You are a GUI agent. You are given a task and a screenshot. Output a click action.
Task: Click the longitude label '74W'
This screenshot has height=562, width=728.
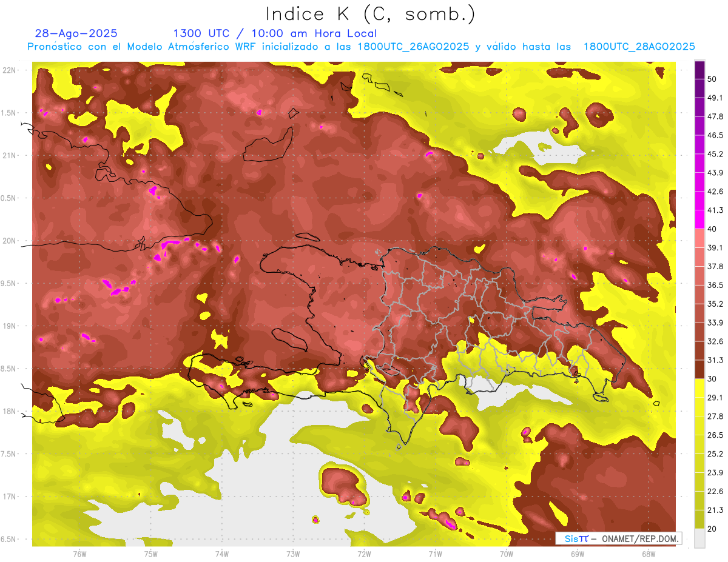point(222,554)
